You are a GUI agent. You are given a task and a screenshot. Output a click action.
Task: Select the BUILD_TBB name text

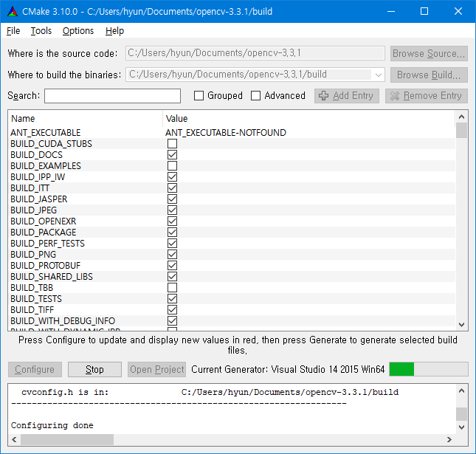click(x=32, y=288)
